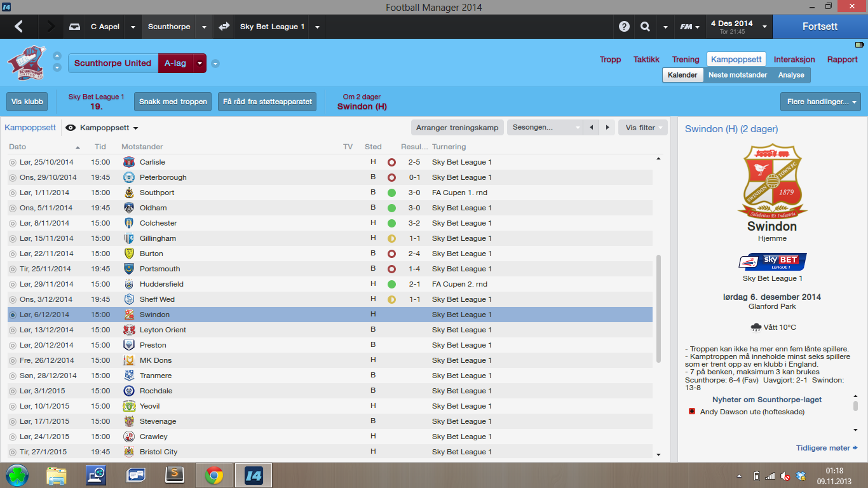Expand the search options dropdown arrow
This screenshot has width=868, height=488.
pos(665,27)
